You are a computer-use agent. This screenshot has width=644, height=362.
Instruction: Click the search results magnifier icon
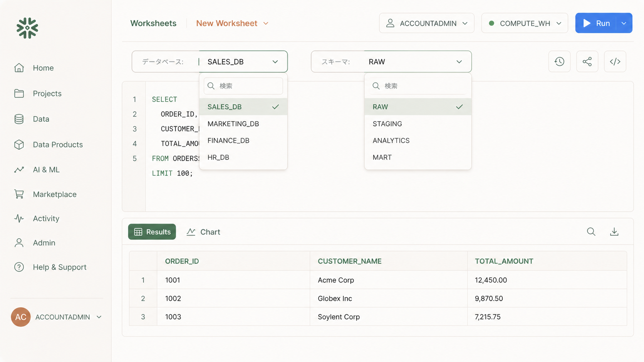591,232
